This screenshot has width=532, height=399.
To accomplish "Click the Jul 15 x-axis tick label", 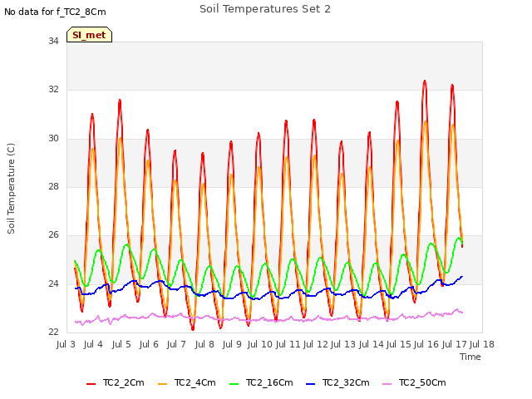I will [x=398, y=344].
